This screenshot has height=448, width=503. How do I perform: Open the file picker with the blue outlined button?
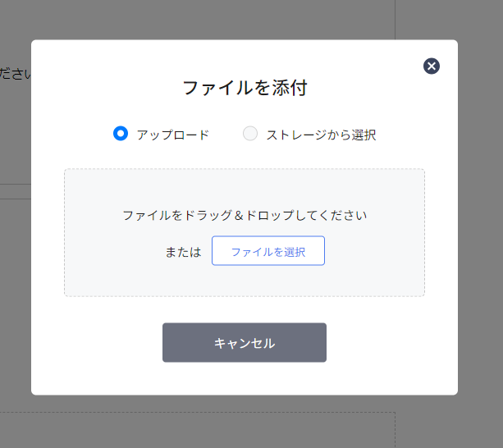tap(268, 251)
